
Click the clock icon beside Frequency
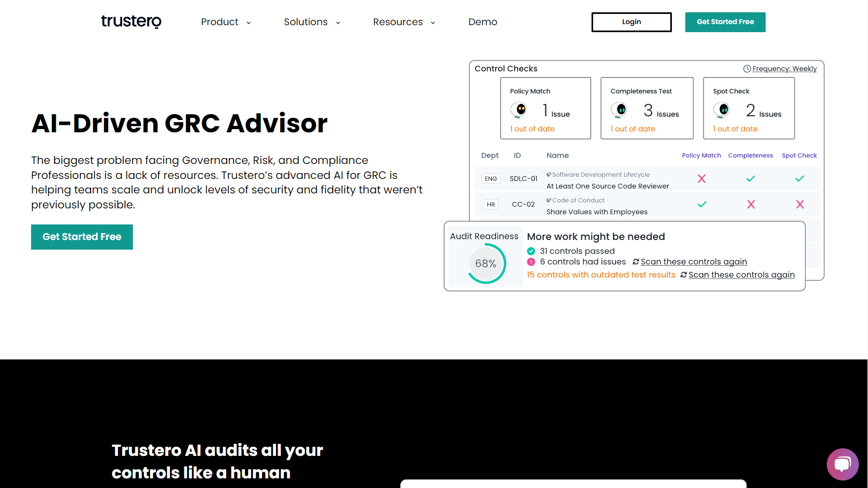[747, 69]
